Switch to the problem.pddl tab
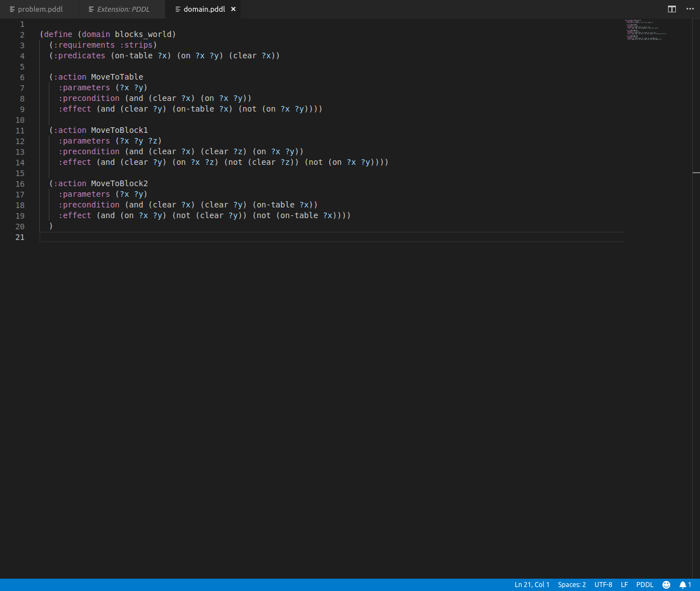Image resolution: width=700 pixels, height=591 pixels. pyautogui.click(x=39, y=9)
